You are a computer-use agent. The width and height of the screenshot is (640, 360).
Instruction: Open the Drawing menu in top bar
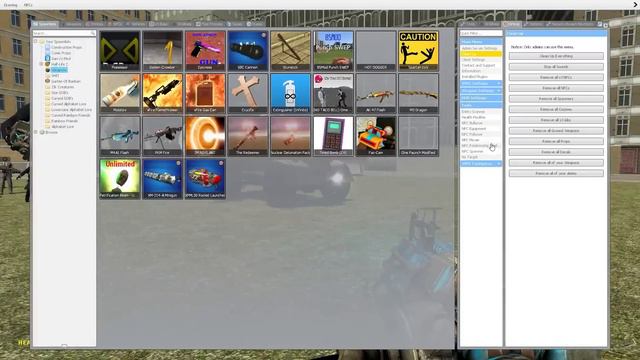(11, 5)
